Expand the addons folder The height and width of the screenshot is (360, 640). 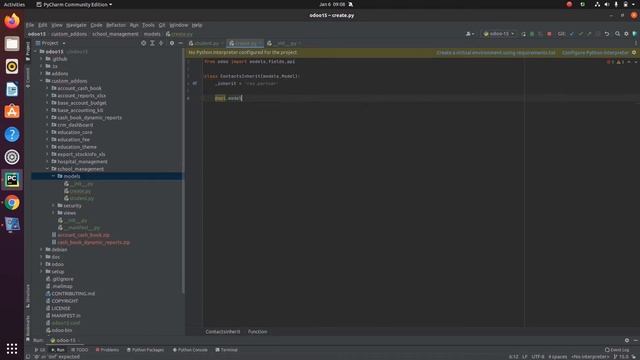pos(42,74)
